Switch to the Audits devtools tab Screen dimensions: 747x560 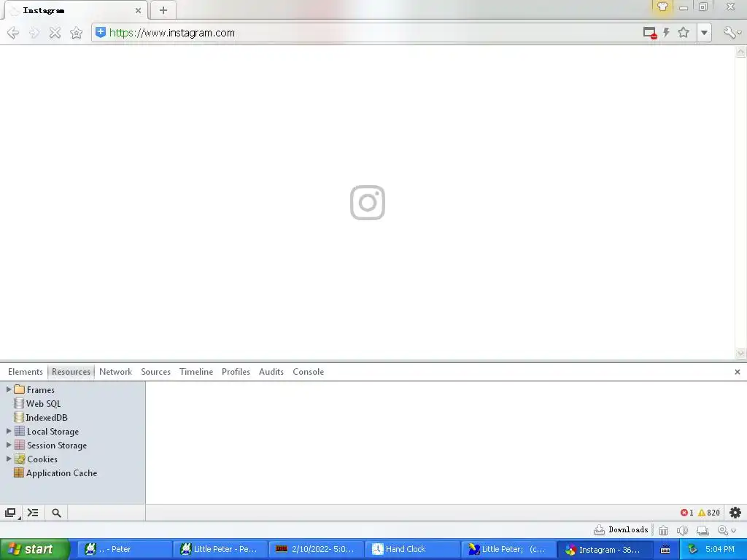[271, 372]
